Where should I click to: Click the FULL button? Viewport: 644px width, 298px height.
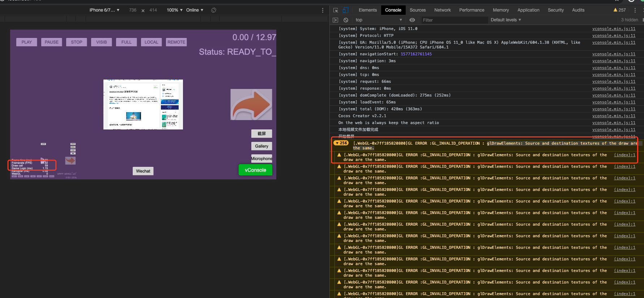pyautogui.click(x=127, y=42)
